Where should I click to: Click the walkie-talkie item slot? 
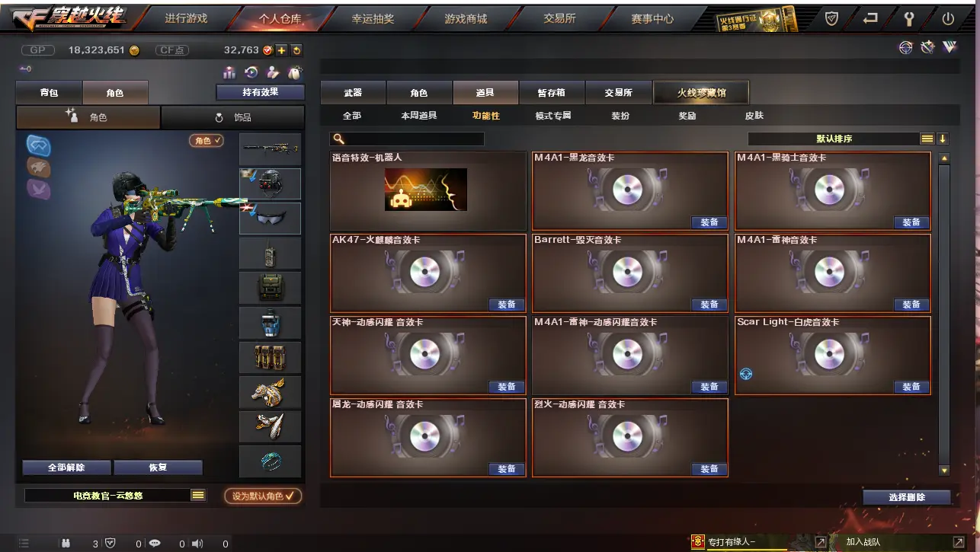point(271,254)
